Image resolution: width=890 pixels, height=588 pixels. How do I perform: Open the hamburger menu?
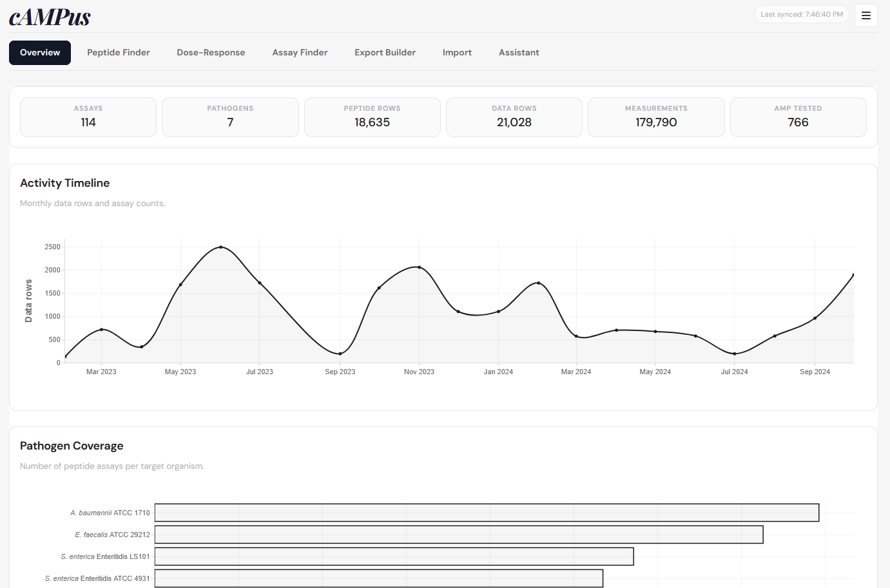pyautogui.click(x=866, y=15)
